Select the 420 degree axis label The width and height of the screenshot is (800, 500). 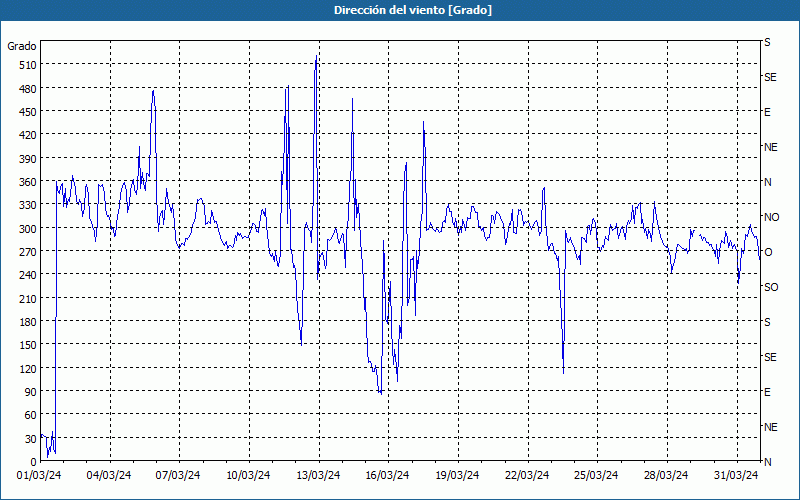click(x=28, y=135)
